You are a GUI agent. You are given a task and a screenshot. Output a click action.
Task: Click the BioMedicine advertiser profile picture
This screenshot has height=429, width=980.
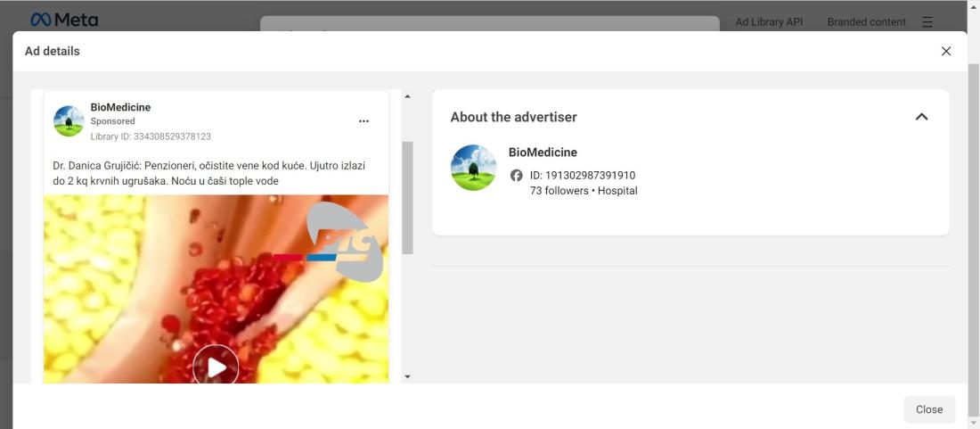[x=473, y=168]
